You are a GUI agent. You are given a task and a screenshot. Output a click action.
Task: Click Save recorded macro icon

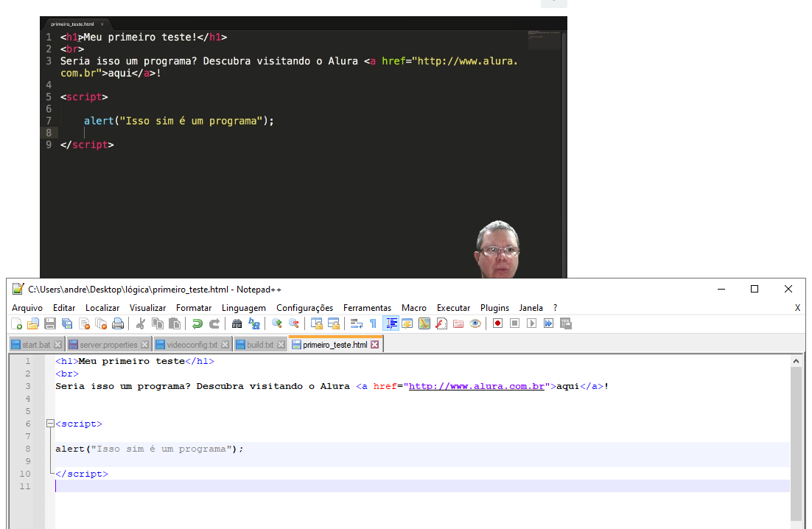[x=565, y=323]
